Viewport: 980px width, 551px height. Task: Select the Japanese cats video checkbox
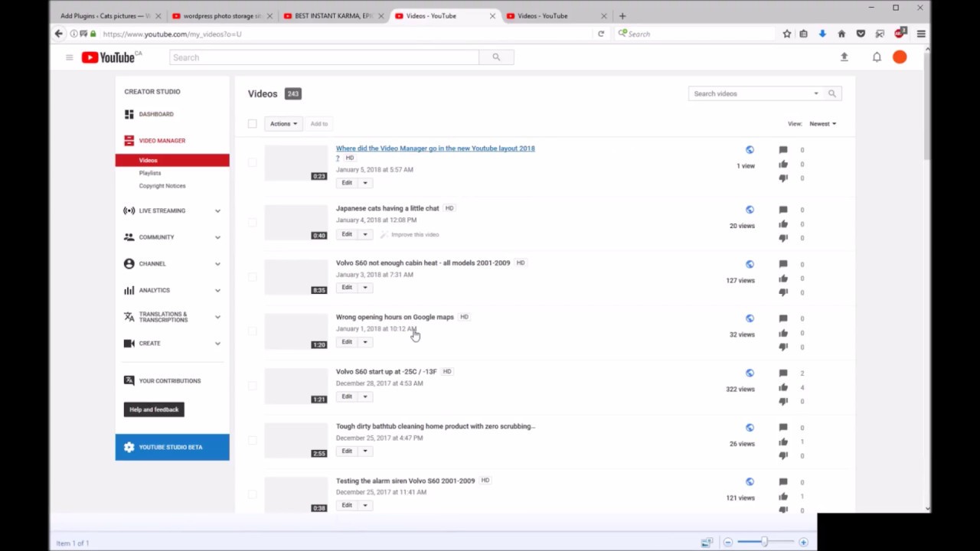coord(253,222)
